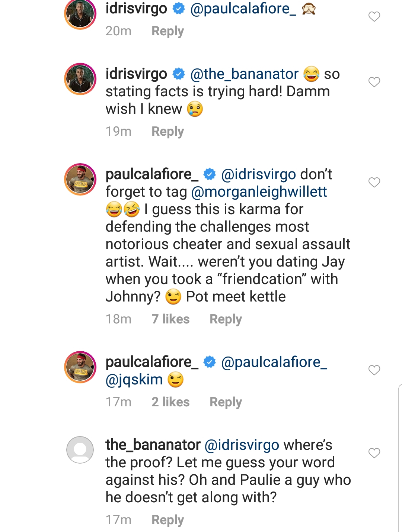The width and height of the screenshot is (402, 532).
Task: Open the @jqskim mention
Action: [134, 380]
